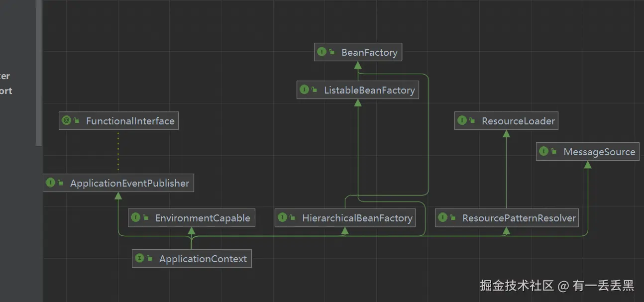Viewport: 644px width, 302px height.
Task: Select the FunctionalInterface node label
Action: pyautogui.click(x=130, y=121)
